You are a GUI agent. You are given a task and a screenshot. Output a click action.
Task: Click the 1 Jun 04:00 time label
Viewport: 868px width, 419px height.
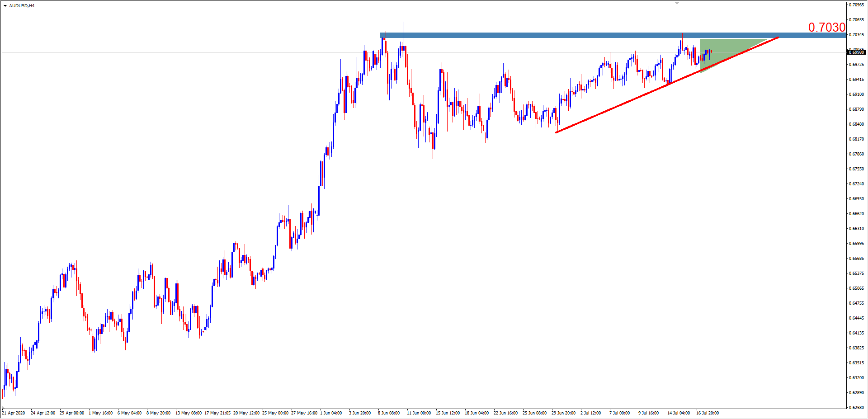tap(331, 413)
